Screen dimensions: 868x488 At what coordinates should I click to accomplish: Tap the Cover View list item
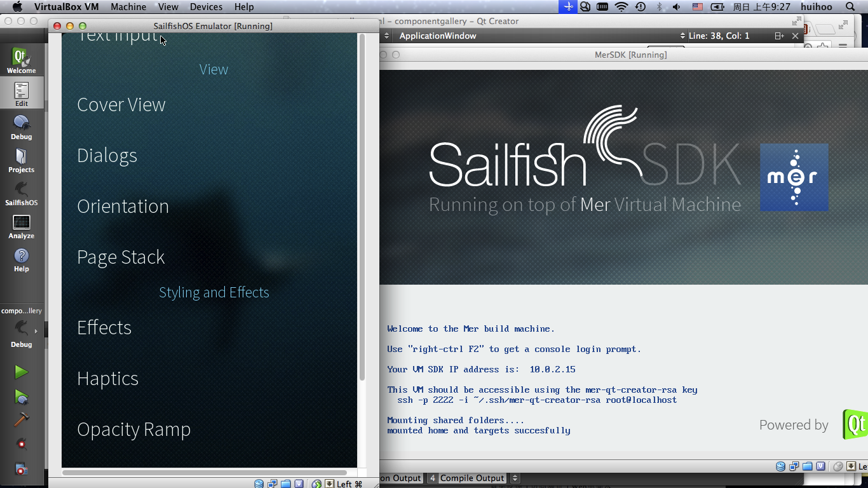tap(121, 105)
